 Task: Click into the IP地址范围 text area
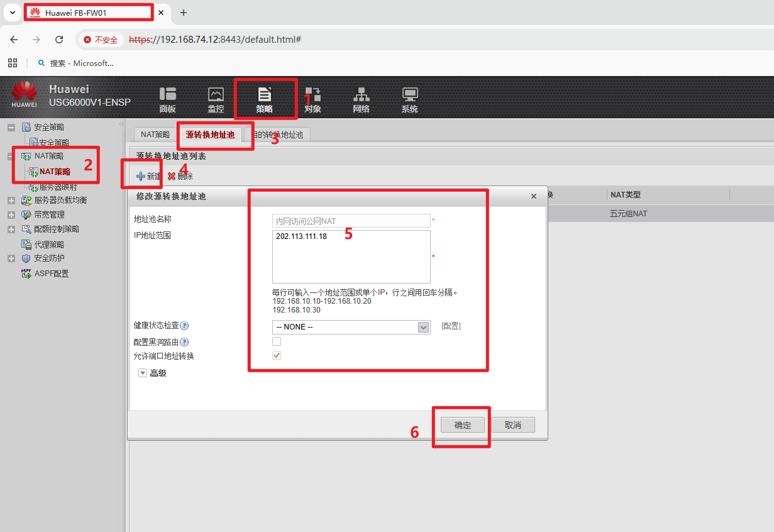pos(351,257)
